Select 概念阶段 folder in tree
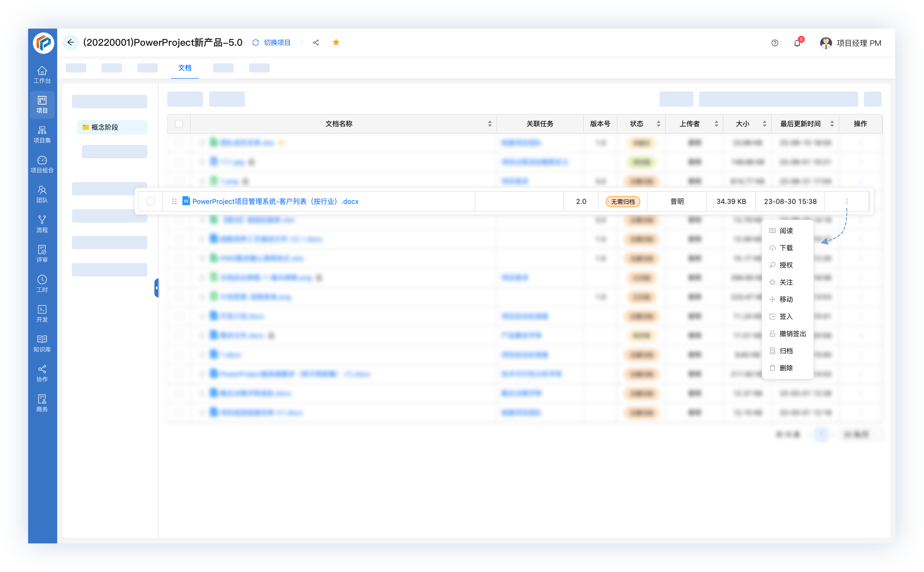Viewport: 924px width, 572px height. 112,127
